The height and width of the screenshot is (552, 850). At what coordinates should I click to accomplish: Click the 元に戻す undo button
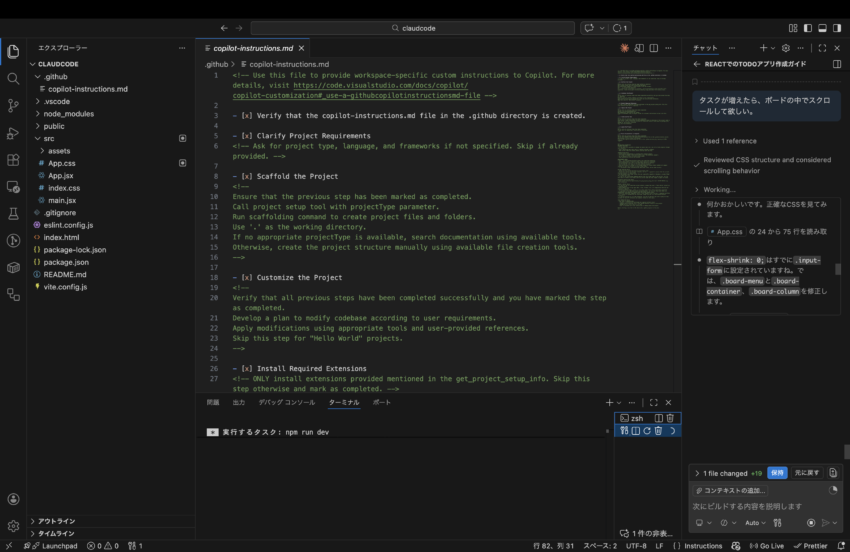[806, 473]
